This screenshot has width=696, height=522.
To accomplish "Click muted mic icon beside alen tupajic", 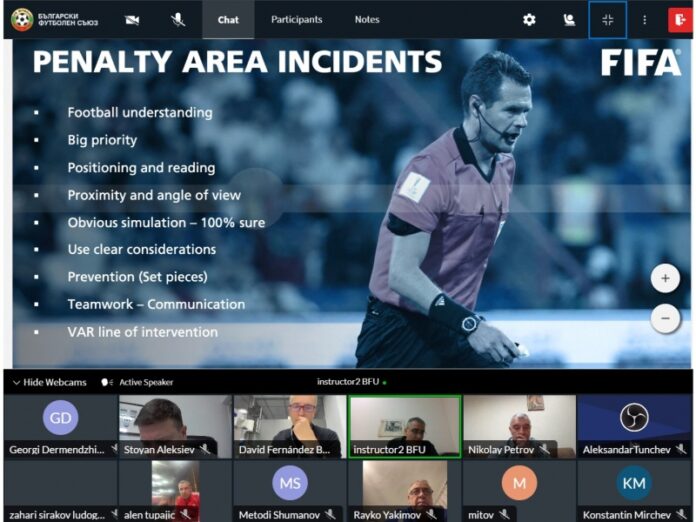I will coord(185,514).
